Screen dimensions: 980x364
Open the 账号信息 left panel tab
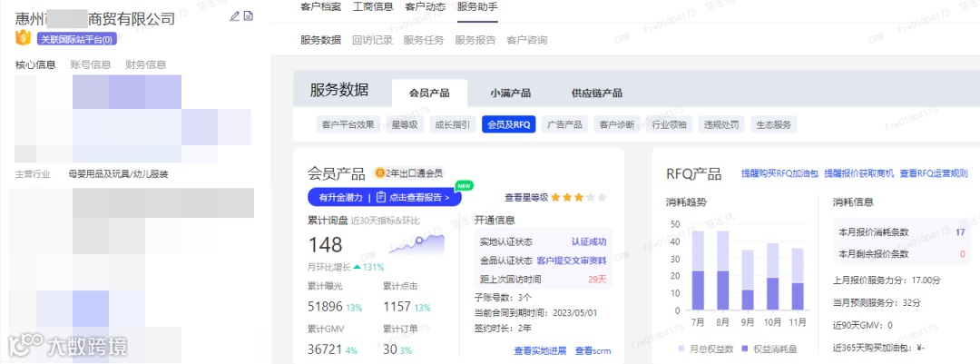click(91, 64)
